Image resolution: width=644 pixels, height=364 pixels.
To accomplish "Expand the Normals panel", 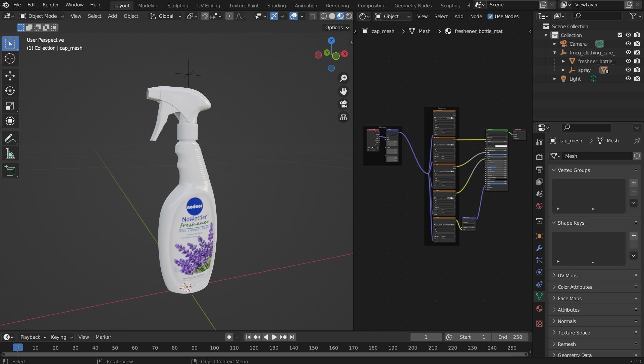I will point(595,321).
